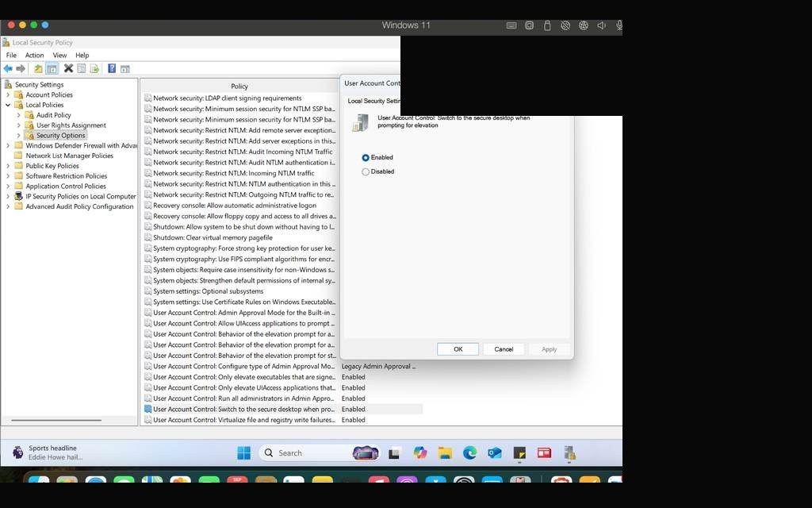
Task: Open the Windows Start button
Action: (243, 453)
